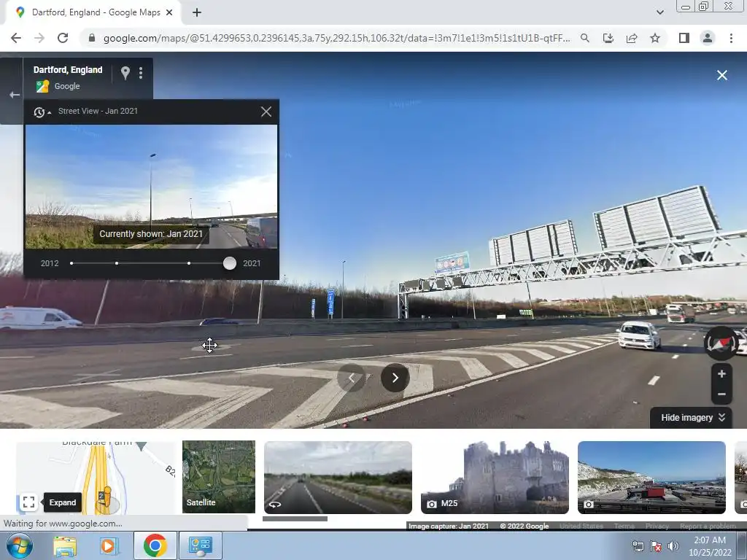
Task: Open File Explorer from taskbar
Action: coord(65,545)
